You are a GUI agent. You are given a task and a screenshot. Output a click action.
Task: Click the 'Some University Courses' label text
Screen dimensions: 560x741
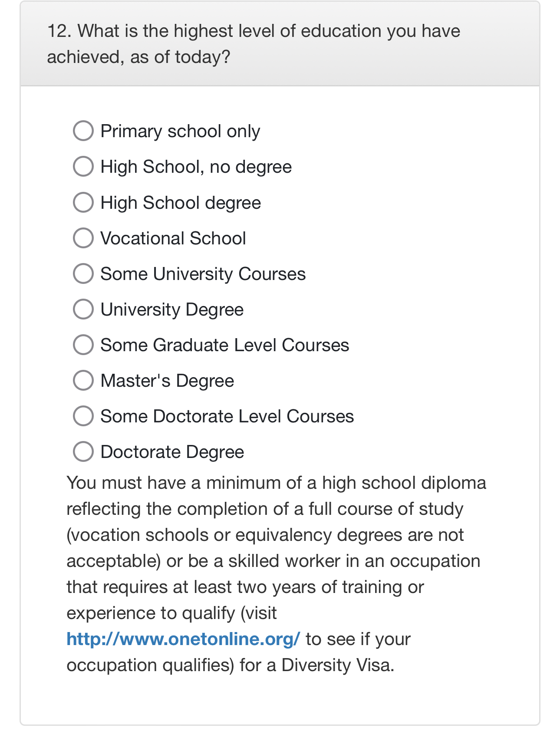coord(203,274)
